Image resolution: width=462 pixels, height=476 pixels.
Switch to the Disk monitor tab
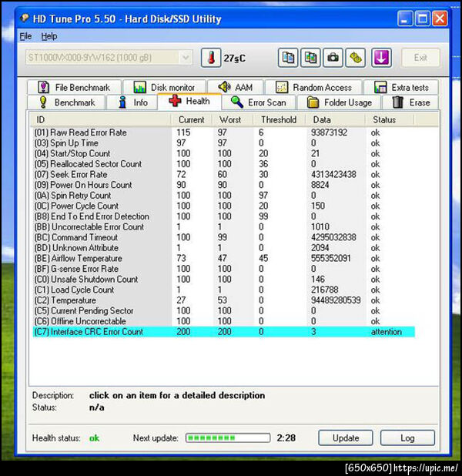pyautogui.click(x=165, y=88)
